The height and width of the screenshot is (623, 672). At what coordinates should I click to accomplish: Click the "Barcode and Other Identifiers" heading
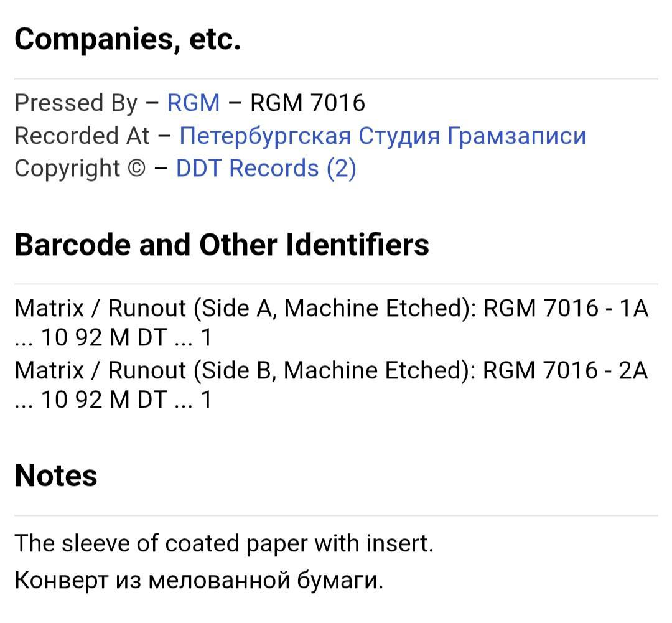tap(222, 245)
